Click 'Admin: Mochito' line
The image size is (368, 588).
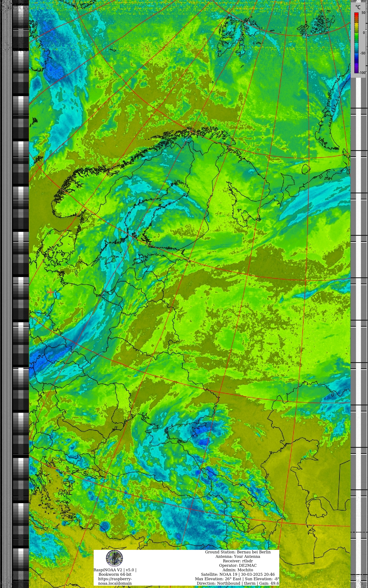[238, 570]
